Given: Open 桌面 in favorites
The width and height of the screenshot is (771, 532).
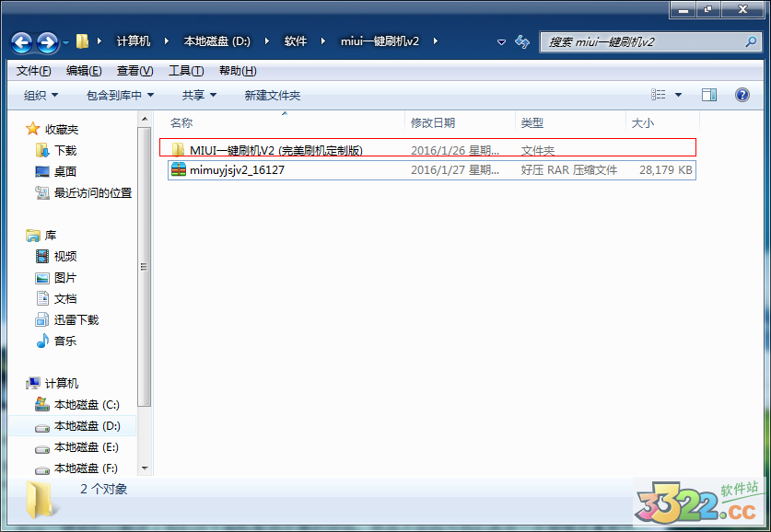Looking at the screenshot, I should point(65,171).
